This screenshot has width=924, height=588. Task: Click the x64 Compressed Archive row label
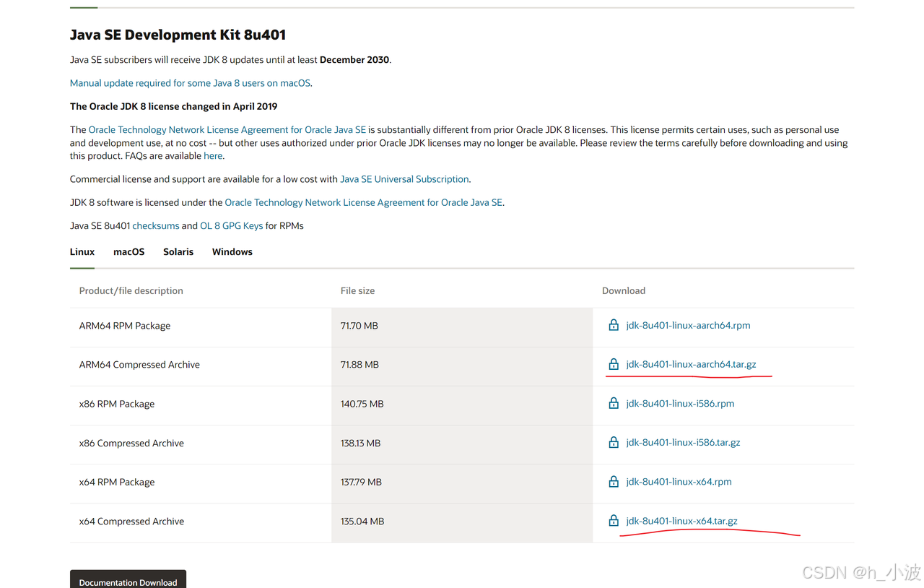(x=131, y=521)
